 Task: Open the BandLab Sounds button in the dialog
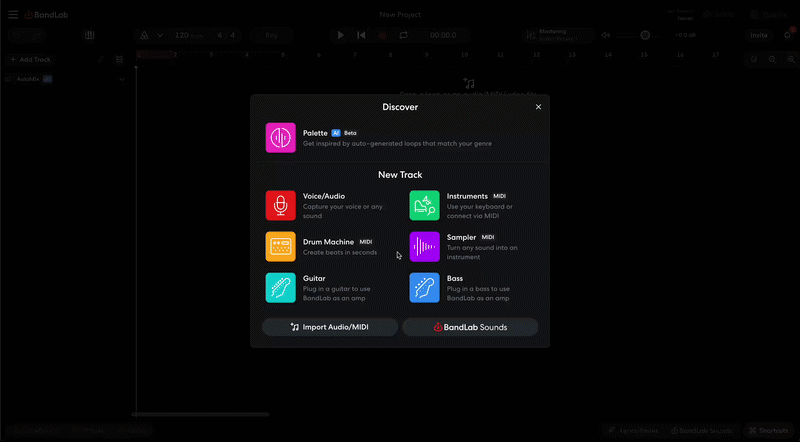470,327
